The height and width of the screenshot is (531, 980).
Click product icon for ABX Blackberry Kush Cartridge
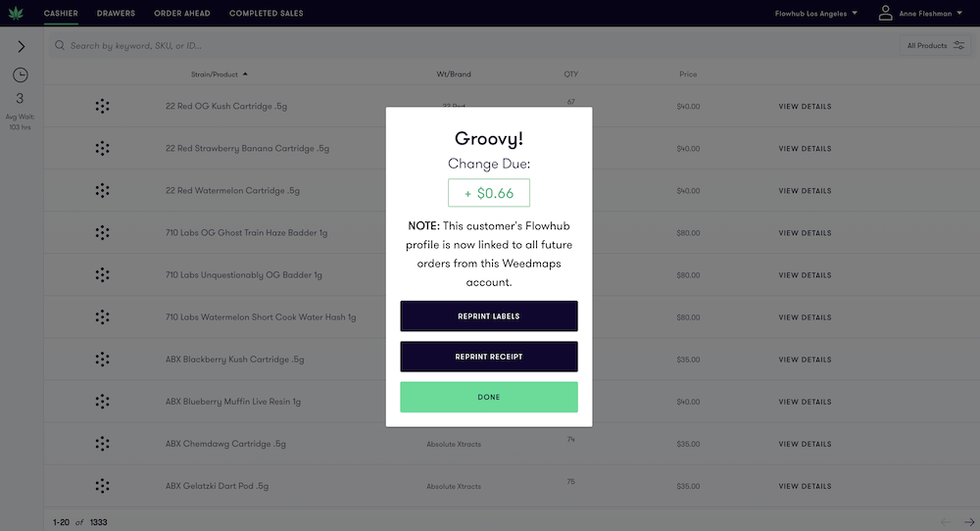coord(103,360)
